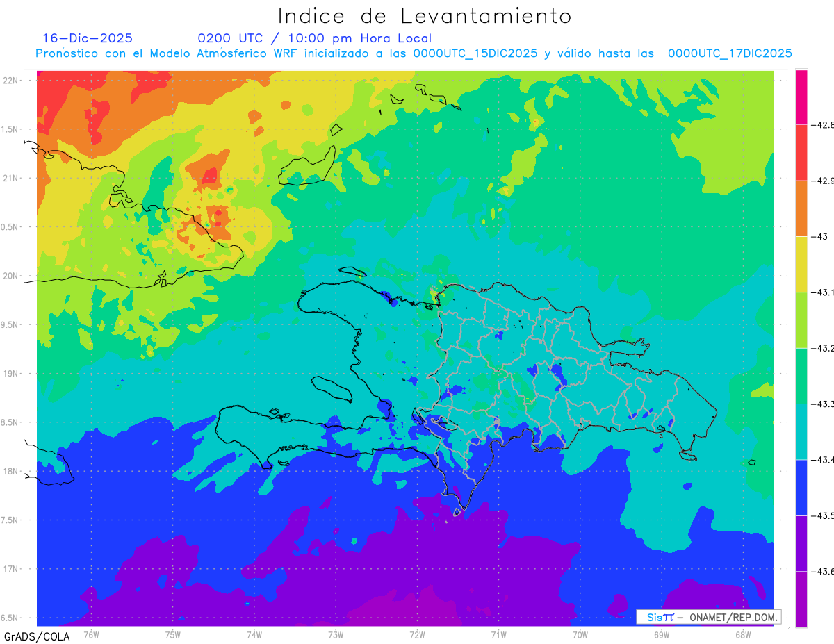The width and height of the screenshot is (834, 644).
Task: Click the '-43' color scale value
Action: coord(821,237)
